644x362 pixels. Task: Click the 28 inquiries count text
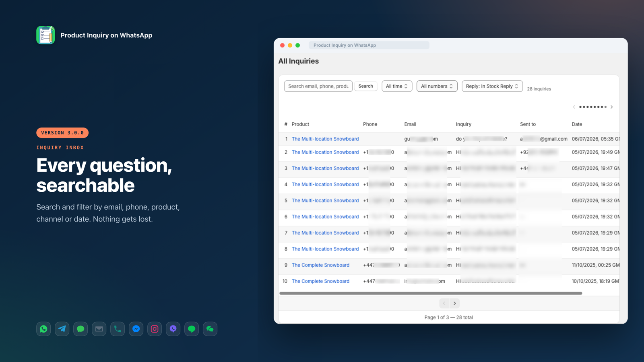(539, 89)
